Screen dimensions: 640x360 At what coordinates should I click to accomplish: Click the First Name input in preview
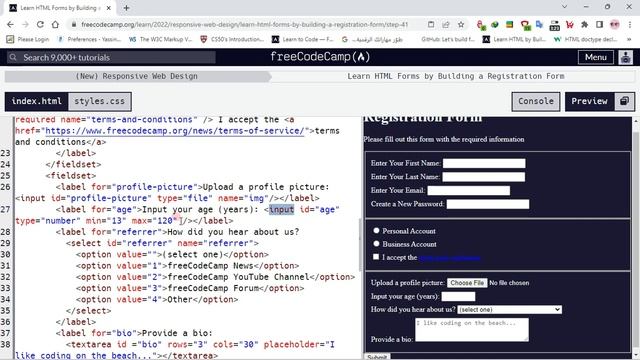[x=484, y=163]
